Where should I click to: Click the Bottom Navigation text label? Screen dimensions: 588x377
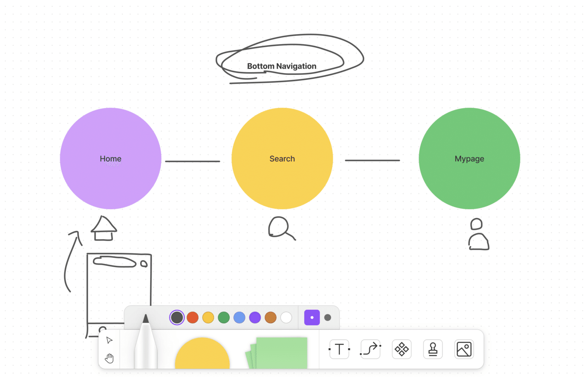282,66
